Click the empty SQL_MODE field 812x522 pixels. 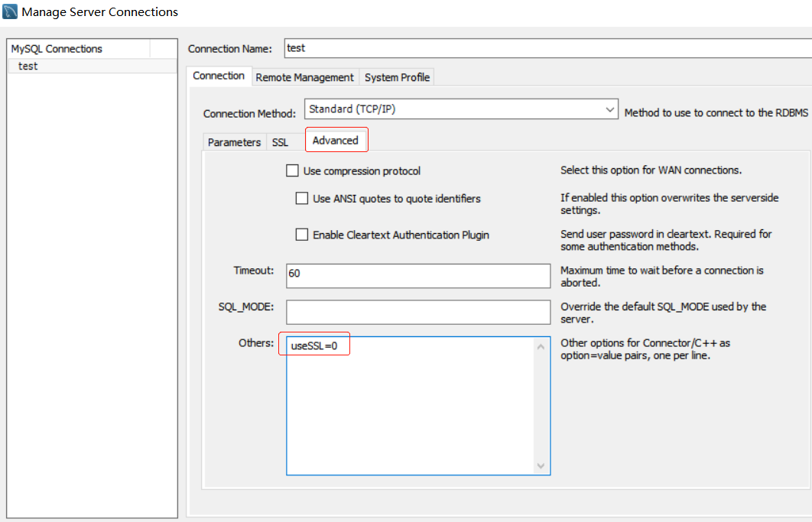point(418,312)
